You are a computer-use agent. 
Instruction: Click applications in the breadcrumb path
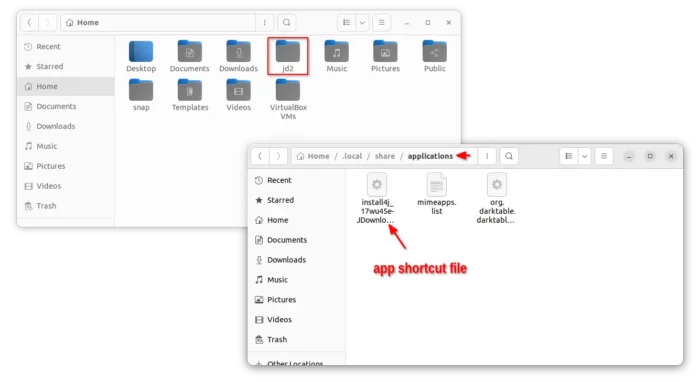(x=430, y=156)
